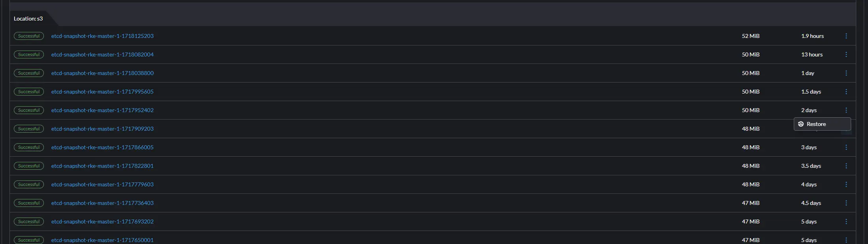Expand row options for snapshot 1717693202

click(x=846, y=221)
